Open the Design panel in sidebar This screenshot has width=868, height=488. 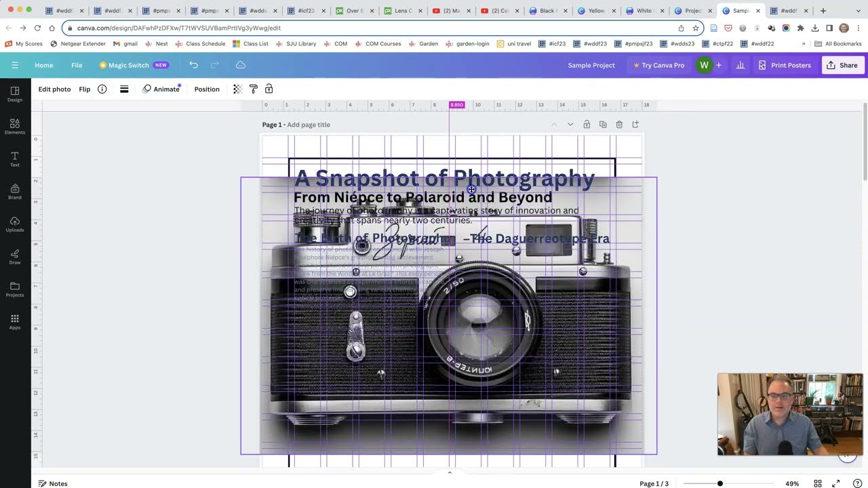[15, 94]
